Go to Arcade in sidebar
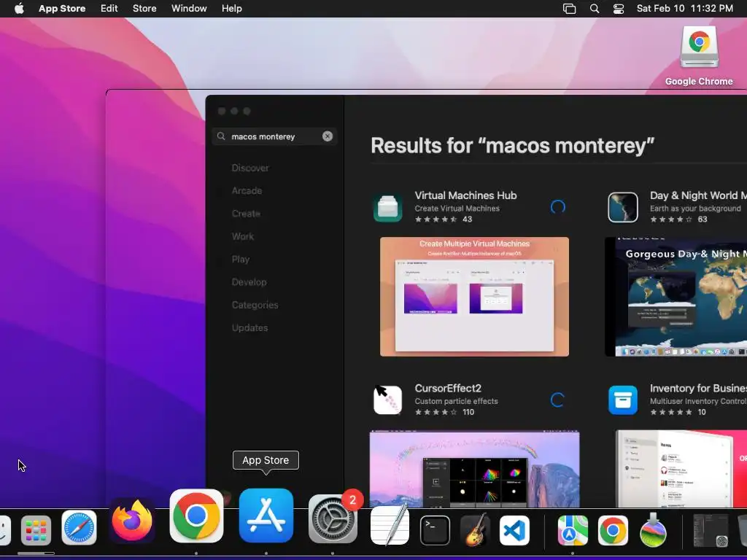This screenshot has height=560, width=747. point(247,190)
